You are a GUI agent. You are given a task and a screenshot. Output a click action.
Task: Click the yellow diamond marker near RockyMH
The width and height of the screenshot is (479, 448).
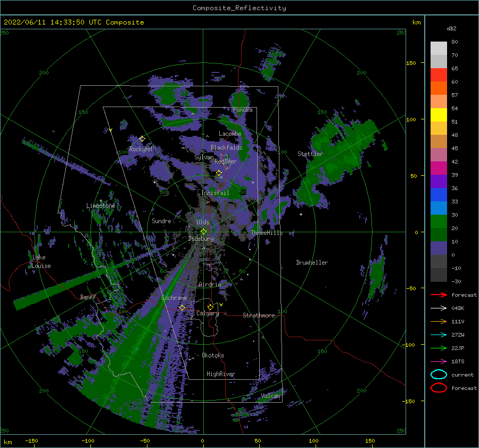142,139
